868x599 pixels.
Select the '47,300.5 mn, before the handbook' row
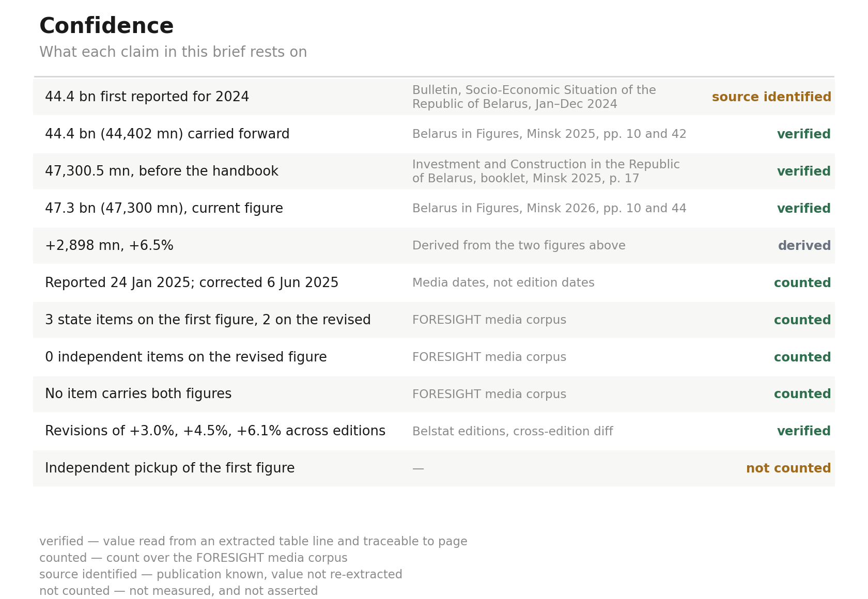pos(434,171)
